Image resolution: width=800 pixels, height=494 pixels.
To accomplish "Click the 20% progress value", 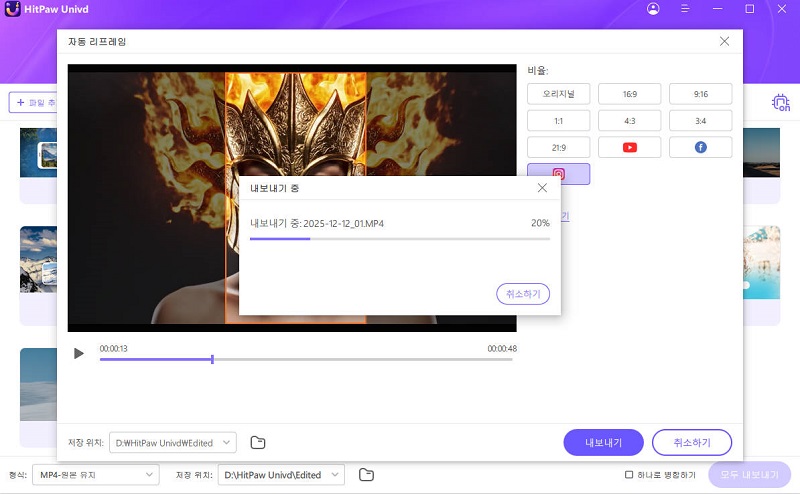I will (x=540, y=223).
